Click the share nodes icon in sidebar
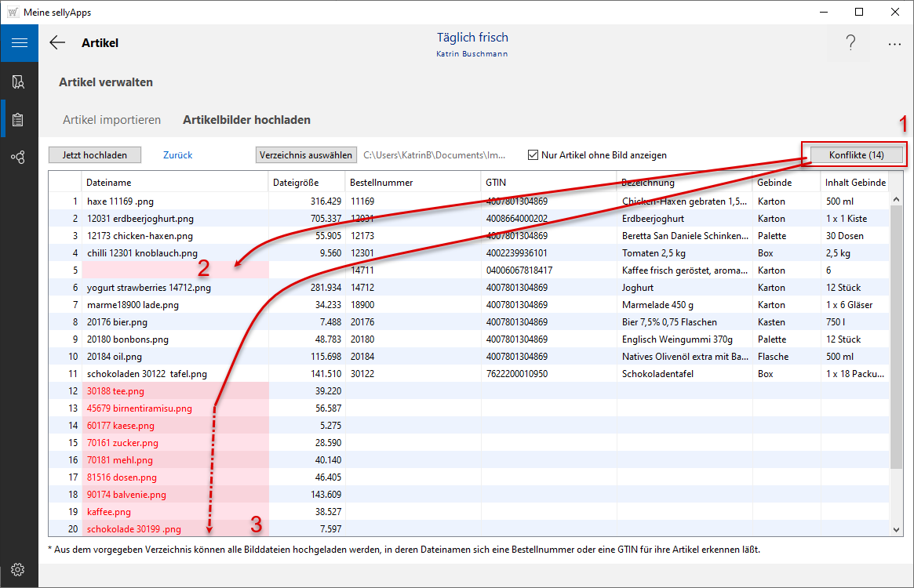 19,158
